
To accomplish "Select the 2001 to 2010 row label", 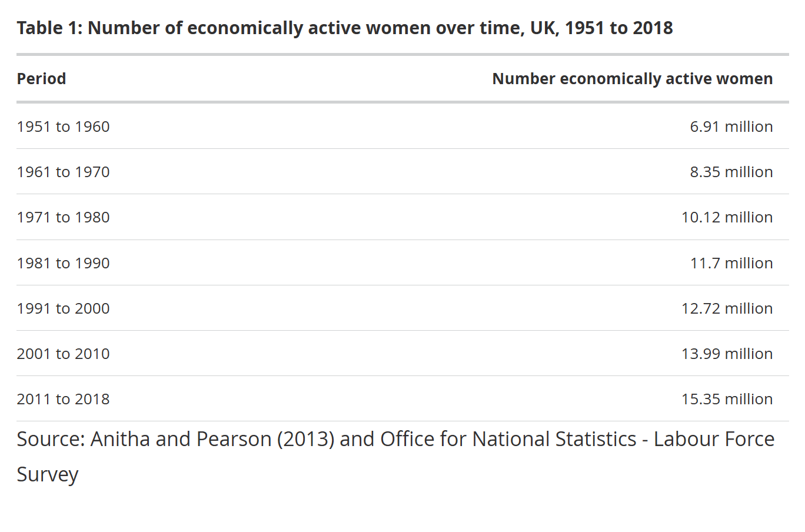I will [63, 354].
